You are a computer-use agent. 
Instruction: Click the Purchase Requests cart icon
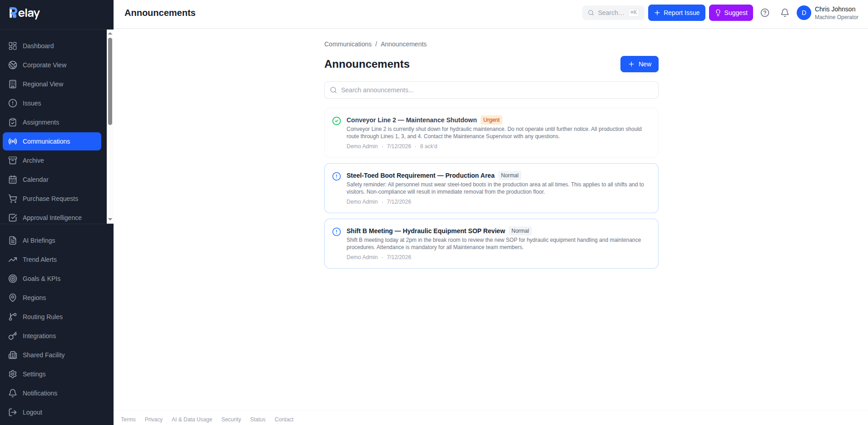[13, 199]
